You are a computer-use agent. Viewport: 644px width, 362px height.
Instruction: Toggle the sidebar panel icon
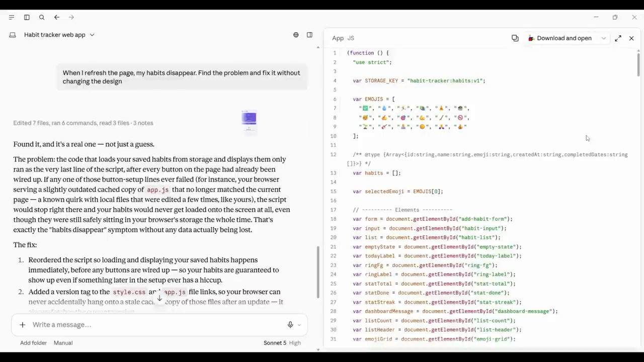pos(27,17)
